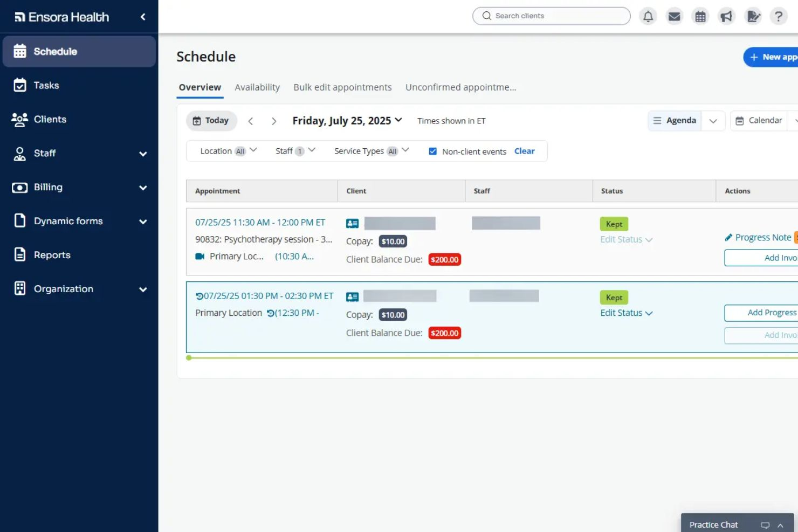Expand the Dynamic forms sidebar menu
Viewport: 798px width, 532px height.
pos(143,222)
